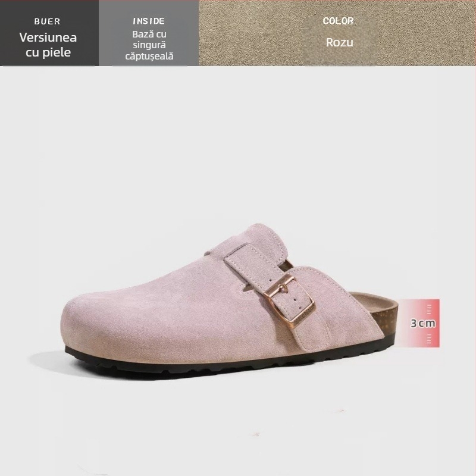Select the "Versiunea cu piele" text
The height and width of the screenshot is (476, 476).
pos(48,45)
